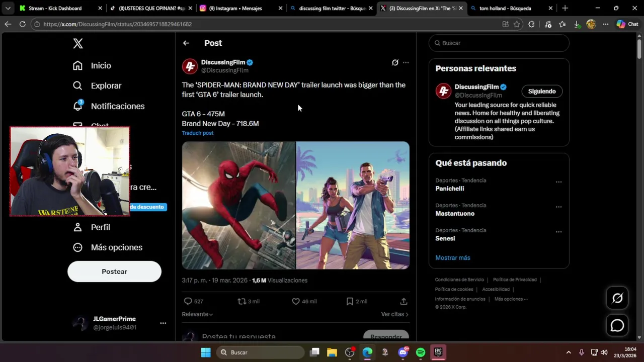Image resolution: width=644 pixels, height=362 pixels.
Task: Click the 1,6 M Visualizaciones count
Action: tap(280, 281)
